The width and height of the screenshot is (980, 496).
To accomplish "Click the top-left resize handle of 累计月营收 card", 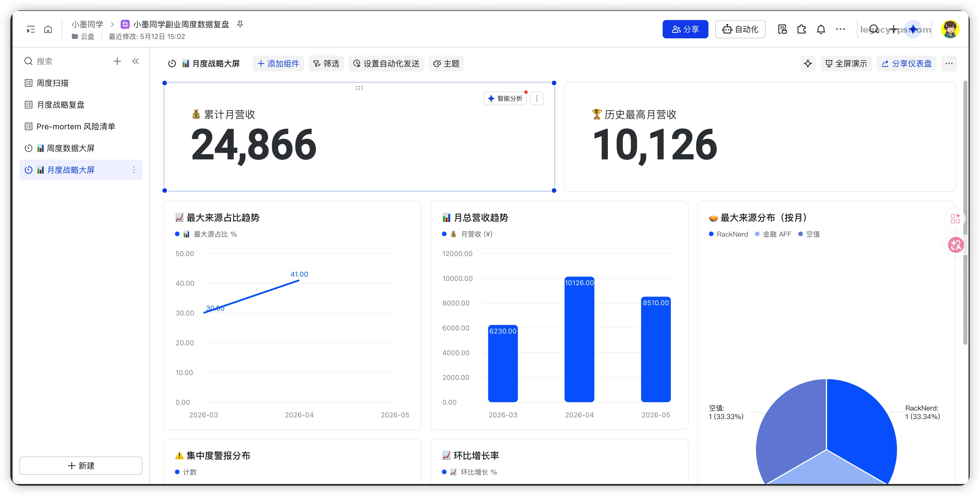I will pyautogui.click(x=164, y=83).
